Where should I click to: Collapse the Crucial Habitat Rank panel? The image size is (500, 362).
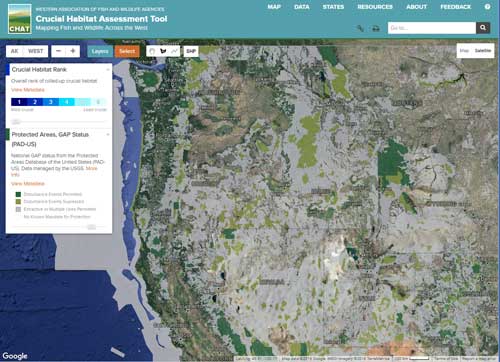(x=108, y=70)
